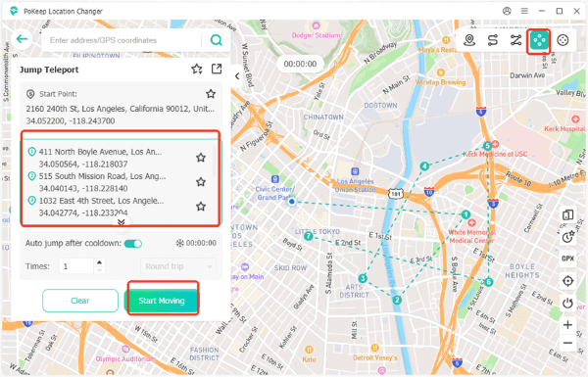Select the joystick mode icon
Screen dimensions: 588x377
pyautogui.click(x=563, y=40)
